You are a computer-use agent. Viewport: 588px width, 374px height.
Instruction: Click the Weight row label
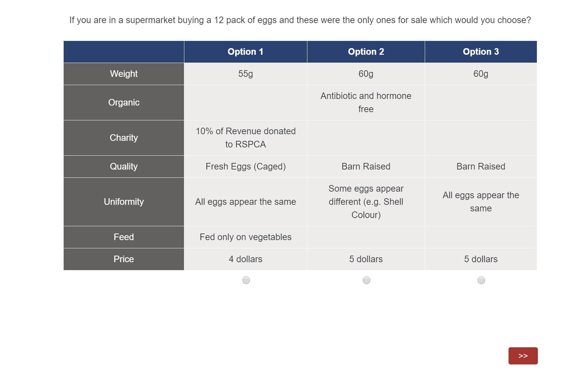(124, 74)
